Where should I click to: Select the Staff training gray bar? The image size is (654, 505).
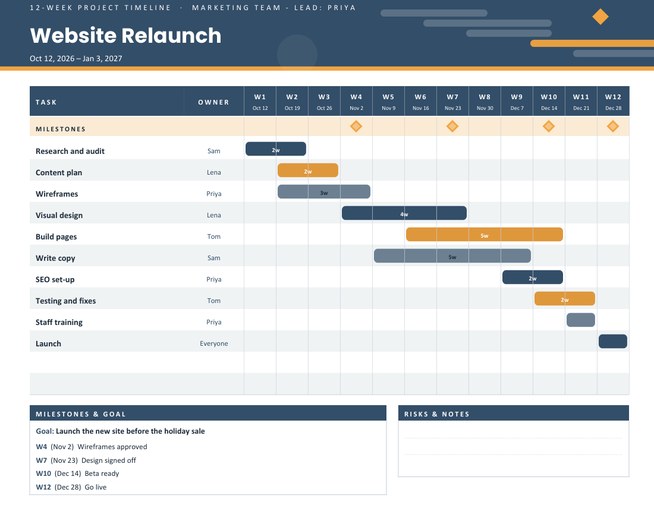point(581,320)
